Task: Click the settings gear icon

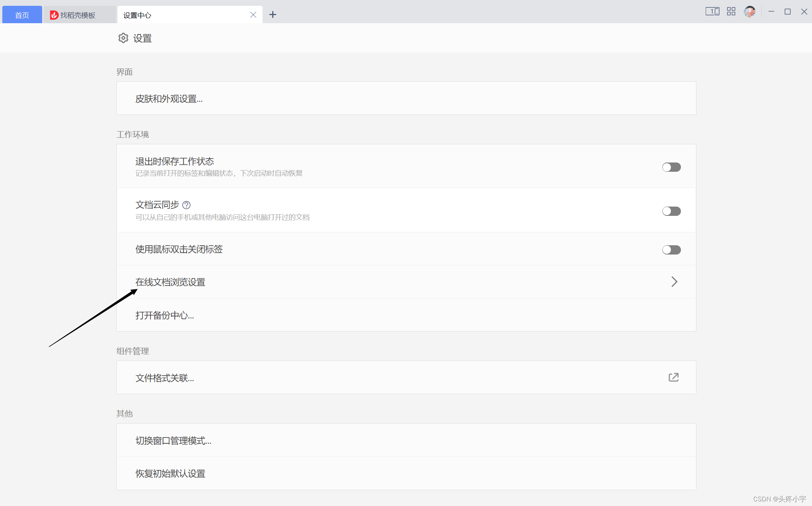Action: pyautogui.click(x=123, y=38)
